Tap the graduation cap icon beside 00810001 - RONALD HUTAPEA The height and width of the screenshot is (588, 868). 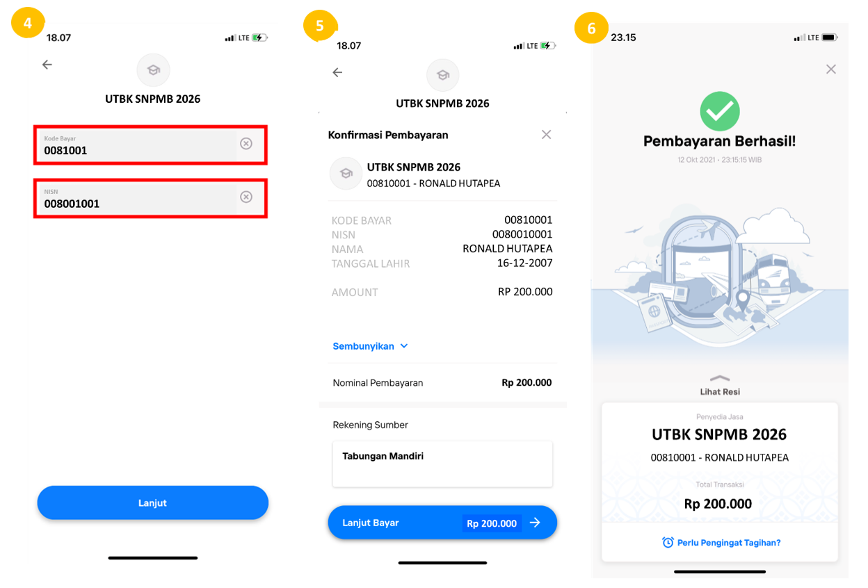(346, 174)
